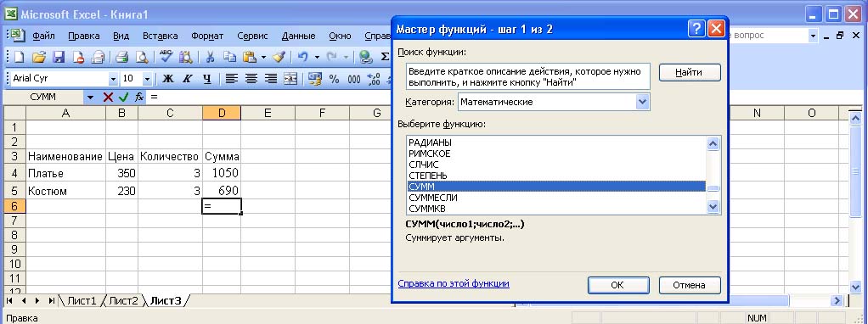Open the Вставка menu
Screen dimensions: 868x324
(161, 36)
